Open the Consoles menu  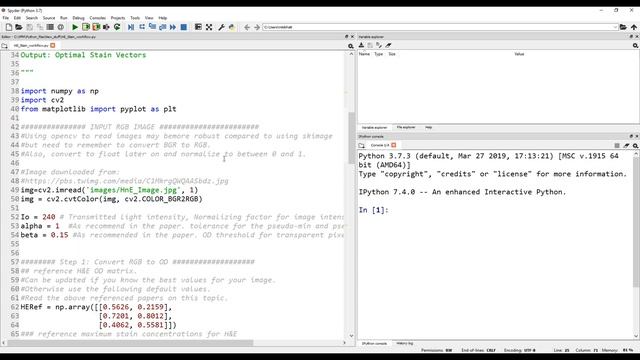coord(98,18)
